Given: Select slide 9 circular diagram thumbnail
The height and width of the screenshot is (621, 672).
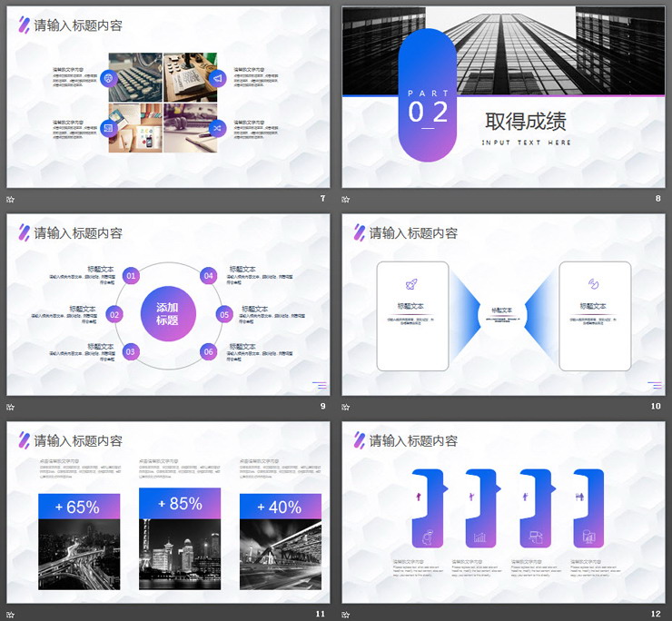Looking at the screenshot, I should coord(168,304).
